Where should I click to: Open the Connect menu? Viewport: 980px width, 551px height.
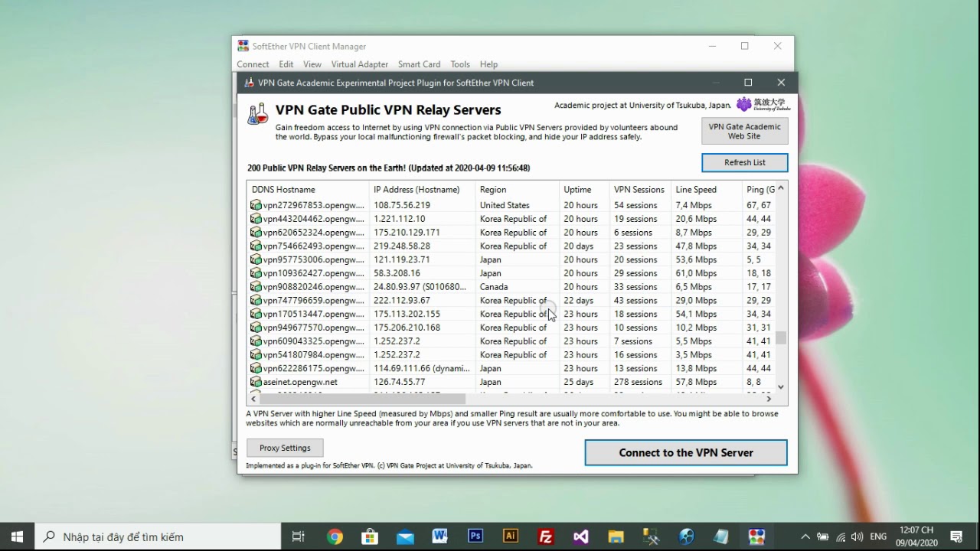(253, 64)
